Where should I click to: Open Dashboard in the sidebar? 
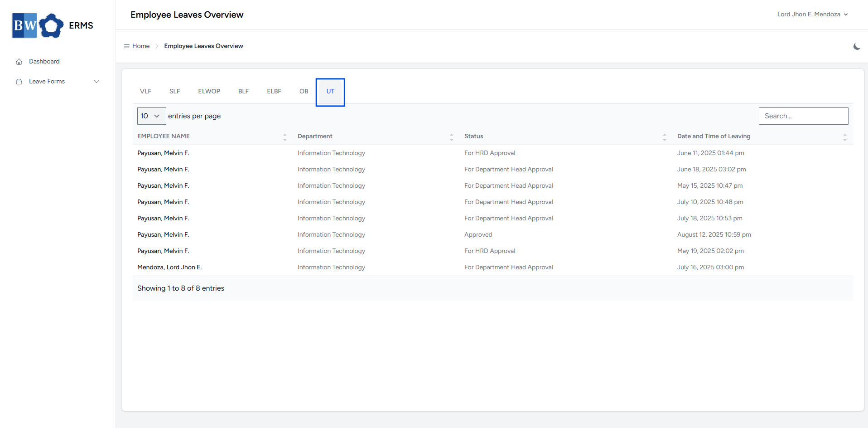coord(44,62)
